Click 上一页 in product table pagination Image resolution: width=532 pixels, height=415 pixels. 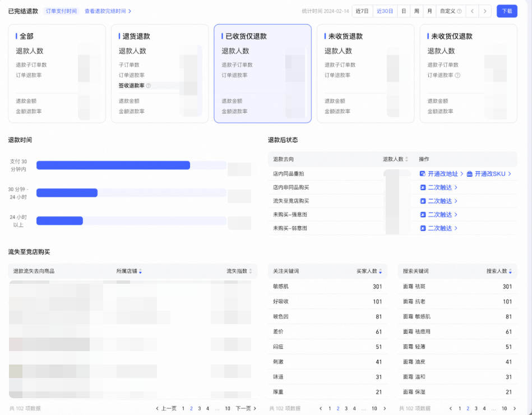pos(166,408)
